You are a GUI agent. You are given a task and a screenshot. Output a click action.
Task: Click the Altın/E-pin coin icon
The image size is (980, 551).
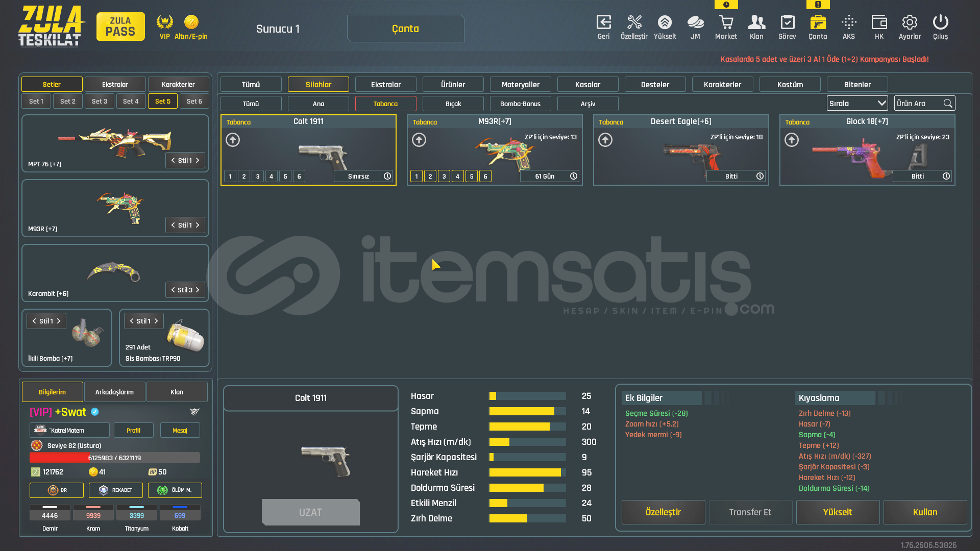point(191,22)
